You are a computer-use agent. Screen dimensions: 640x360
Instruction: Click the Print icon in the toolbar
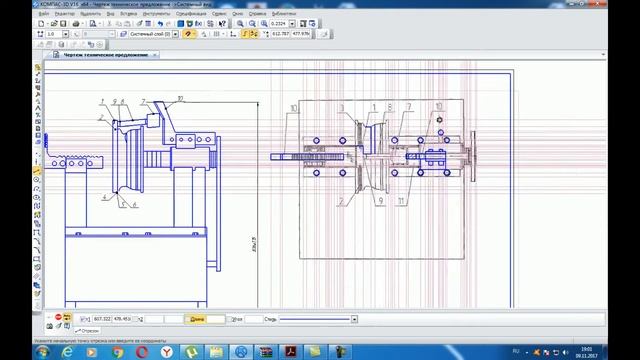(x=76, y=24)
